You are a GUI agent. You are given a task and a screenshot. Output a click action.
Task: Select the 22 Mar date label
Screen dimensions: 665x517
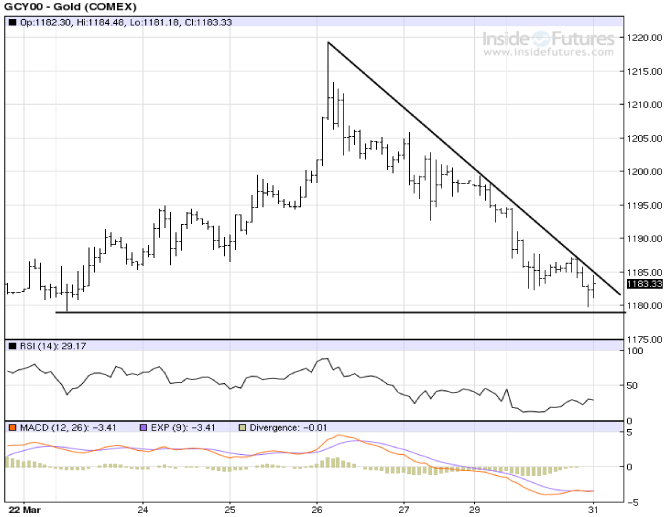(22, 506)
